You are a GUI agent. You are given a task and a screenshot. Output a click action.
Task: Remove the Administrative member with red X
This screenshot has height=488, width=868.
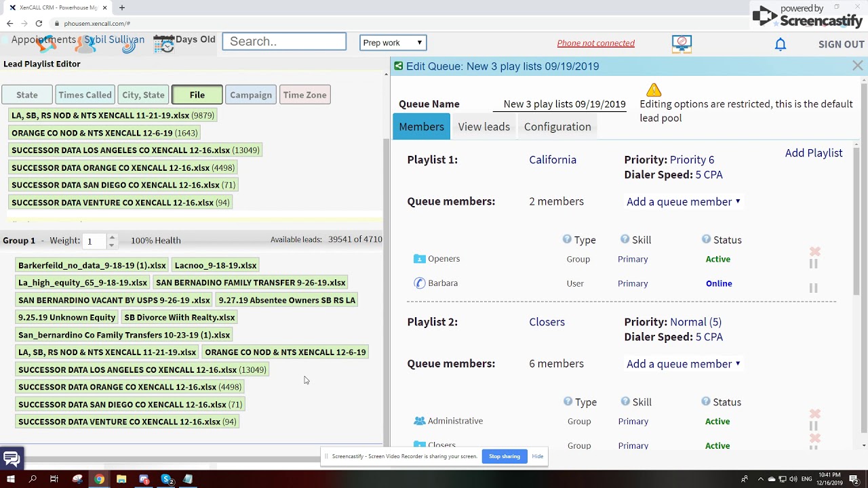pos(814,413)
